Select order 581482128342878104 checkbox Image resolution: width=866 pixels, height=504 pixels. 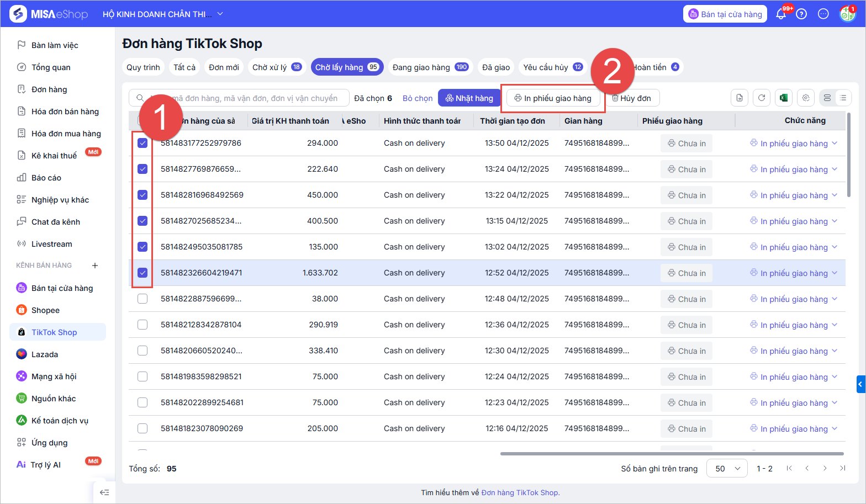click(x=142, y=325)
